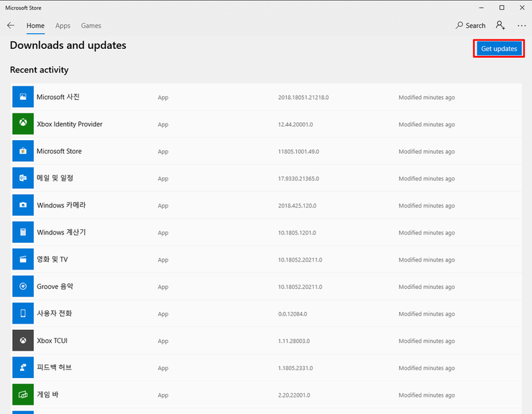Click the 영화 및 TV clapperboard icon
This screenshot has height=414, width=532.
coord(23,259)
